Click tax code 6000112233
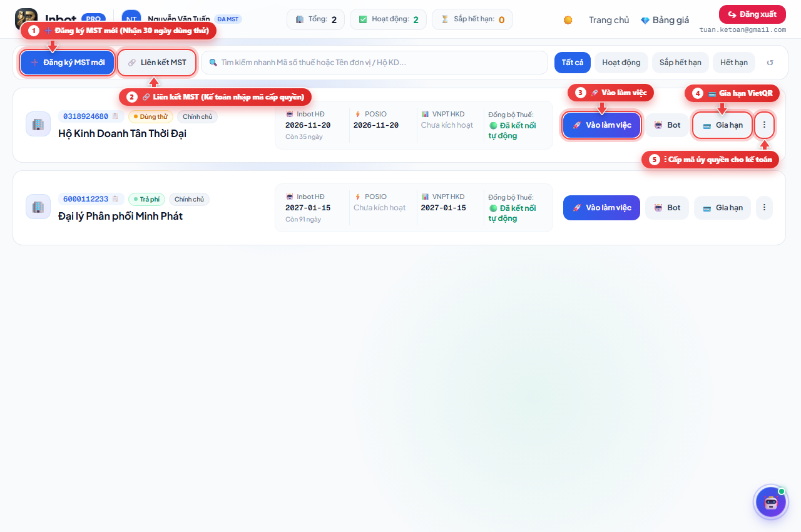801x532 pixels. (x=86, y=199)
